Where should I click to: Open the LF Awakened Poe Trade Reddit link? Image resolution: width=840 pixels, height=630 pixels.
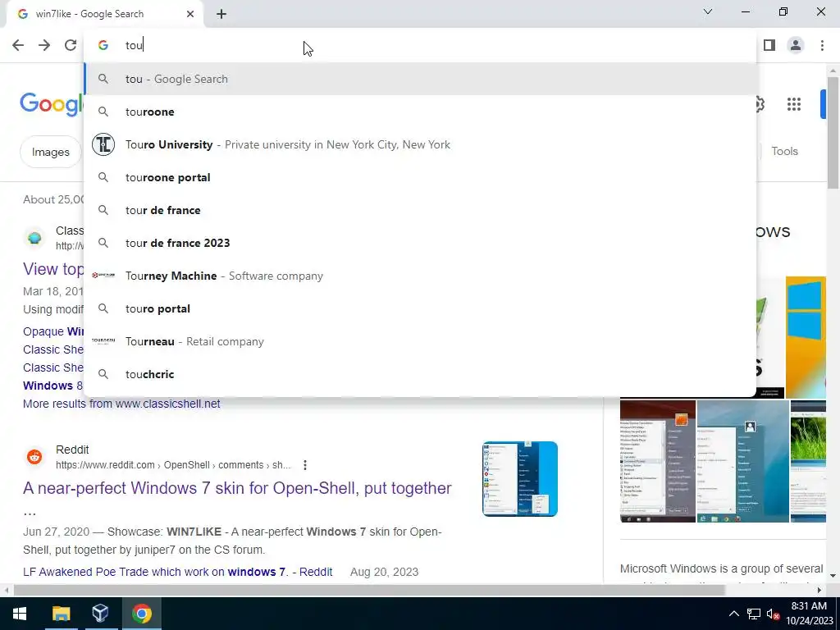(x=177, y=572)
